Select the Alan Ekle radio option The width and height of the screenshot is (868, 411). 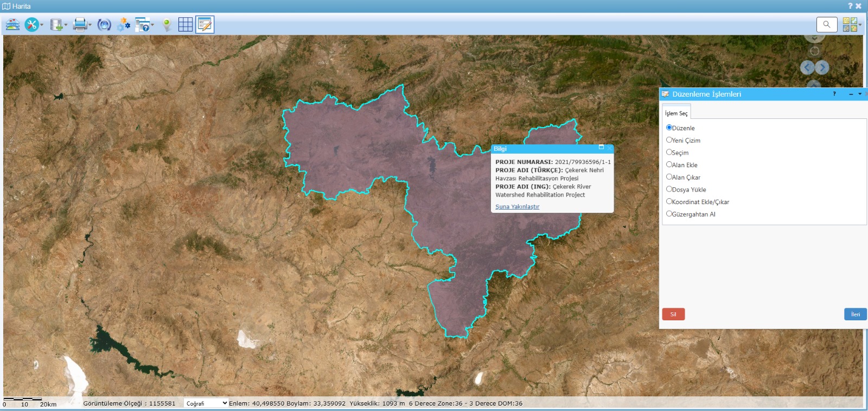pyautogui.click(x=669, y=165)
